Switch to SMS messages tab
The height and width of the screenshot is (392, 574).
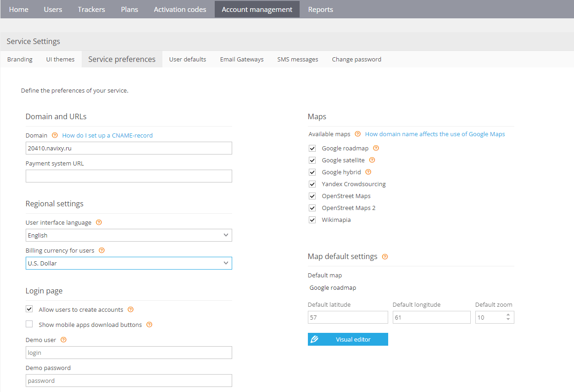pos(298,59)
